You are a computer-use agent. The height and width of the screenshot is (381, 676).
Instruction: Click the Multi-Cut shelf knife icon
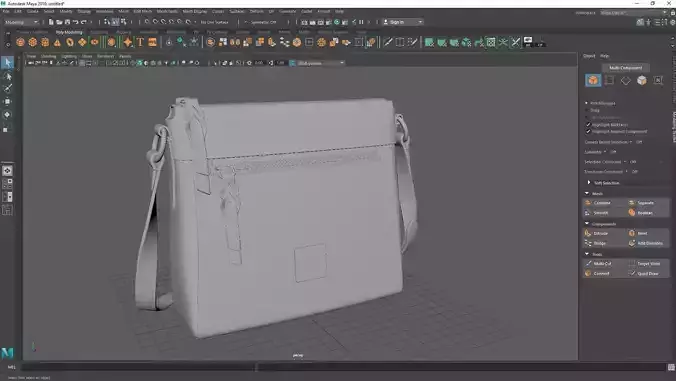click(388, 42)
